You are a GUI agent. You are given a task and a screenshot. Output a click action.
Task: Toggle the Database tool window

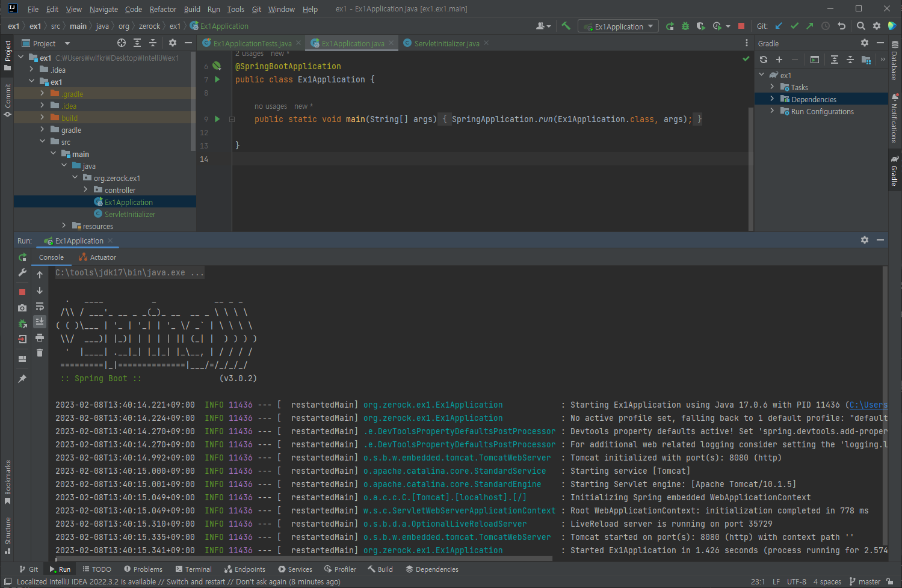pos(895,60)
